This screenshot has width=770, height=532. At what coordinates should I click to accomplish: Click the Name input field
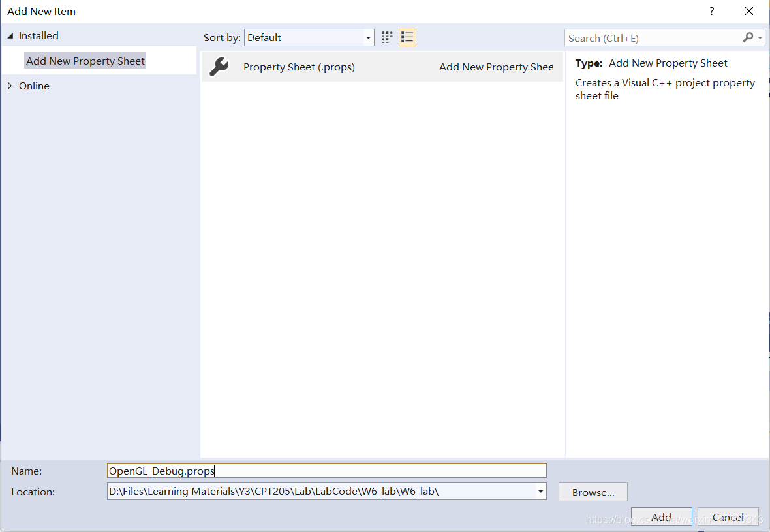[326, 471]
